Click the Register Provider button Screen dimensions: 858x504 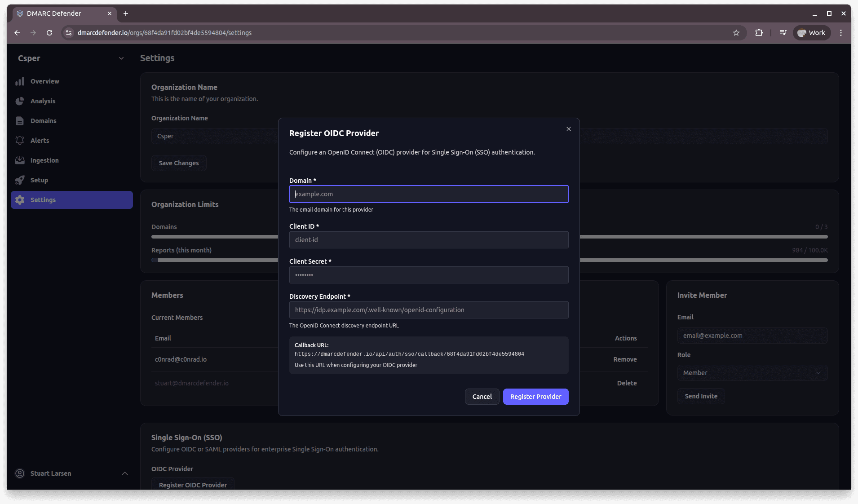(x=535, y=397)
